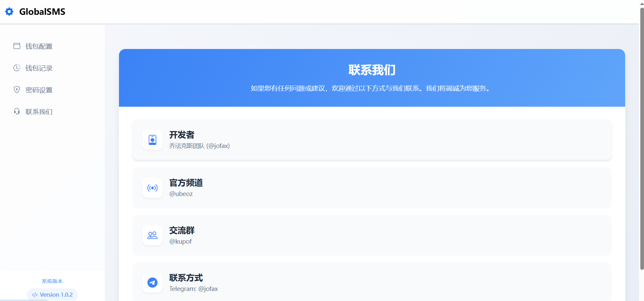Image resolution: width=644 pixels, height=301 pixels.
Task: Click the GlobalSMS title text
Action: point(42,12)
